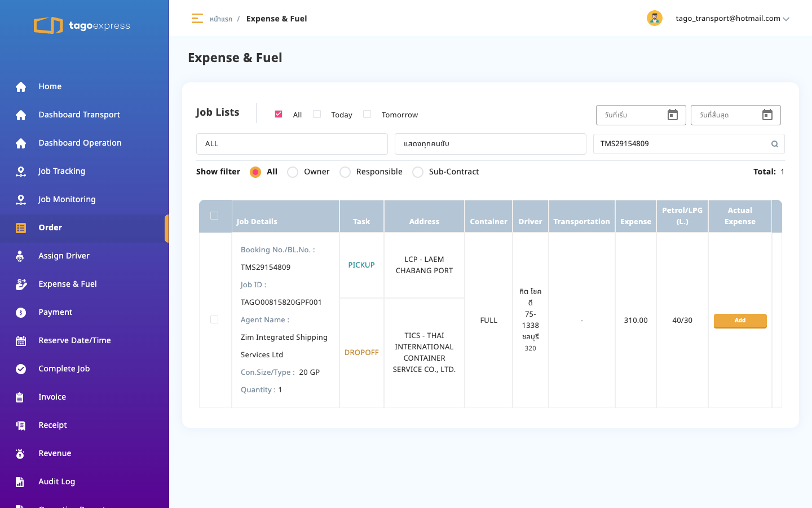Click the DROPOFF task cell
Viewport: 812px width, 508px height.
pos(361,353)
